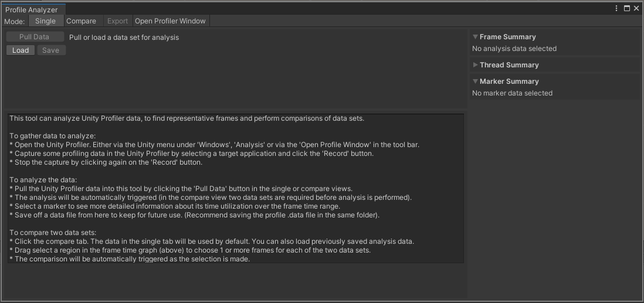Click the 'No analysis data selected' message

pos(514,49)
